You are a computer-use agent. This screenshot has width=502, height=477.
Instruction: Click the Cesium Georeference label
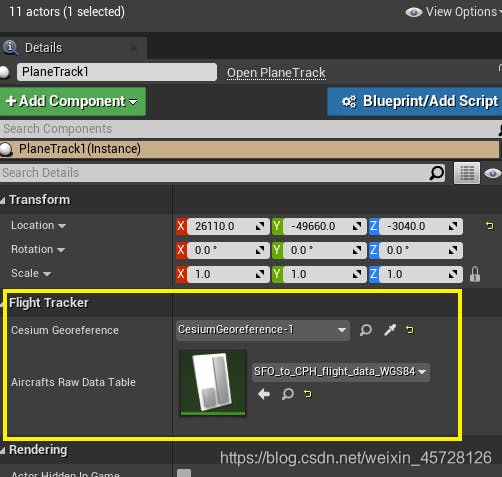point(65,330)
